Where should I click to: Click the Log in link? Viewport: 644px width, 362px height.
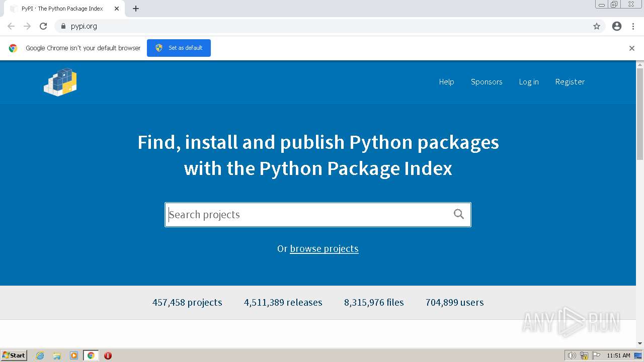529,82
